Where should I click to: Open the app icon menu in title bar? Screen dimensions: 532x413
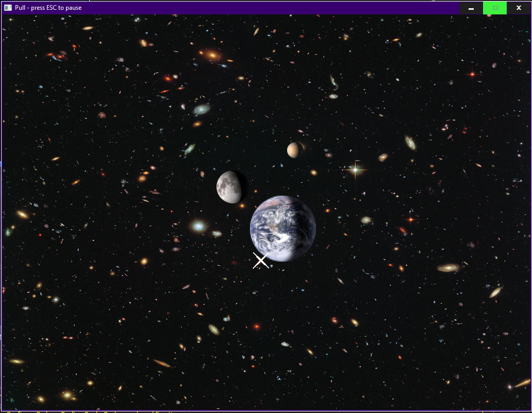8,8
